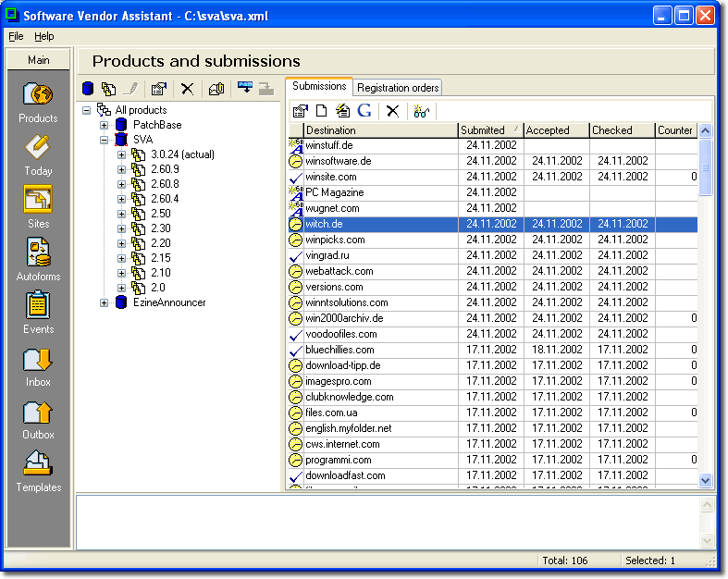728x579 pixels.
Task: Sort by the Submitted column header
Action: (491, 130)
